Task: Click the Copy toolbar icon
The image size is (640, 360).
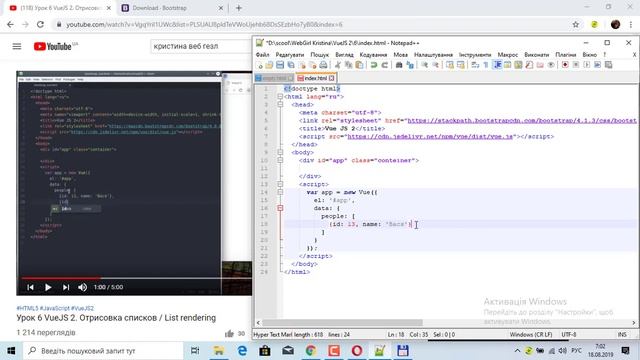Action: point(349,65)
